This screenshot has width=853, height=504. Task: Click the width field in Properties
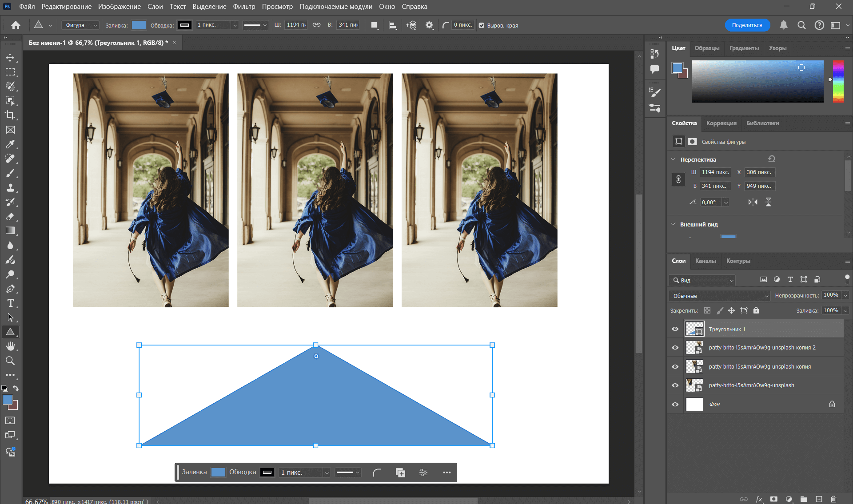point(715,172)
